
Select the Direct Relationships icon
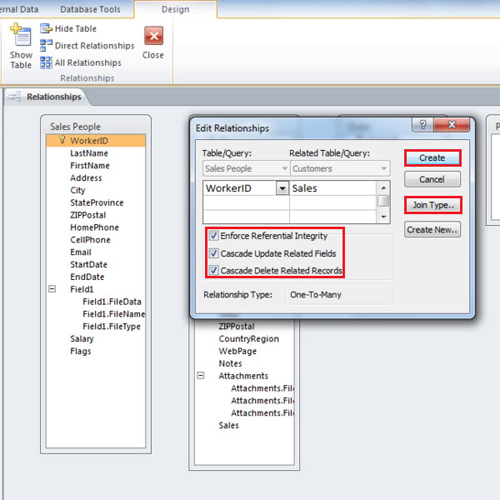[x=46, y=46]
